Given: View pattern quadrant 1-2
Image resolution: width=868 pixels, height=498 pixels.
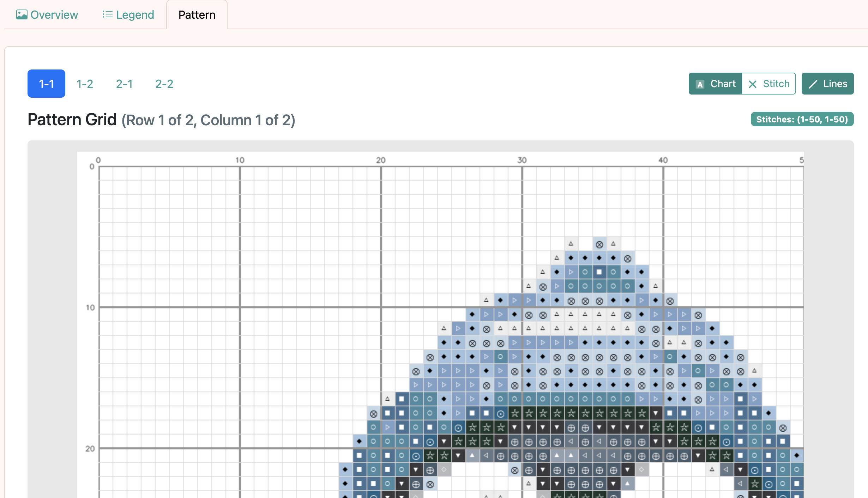Looking at the screenshot, I should (x=84, y=84).
